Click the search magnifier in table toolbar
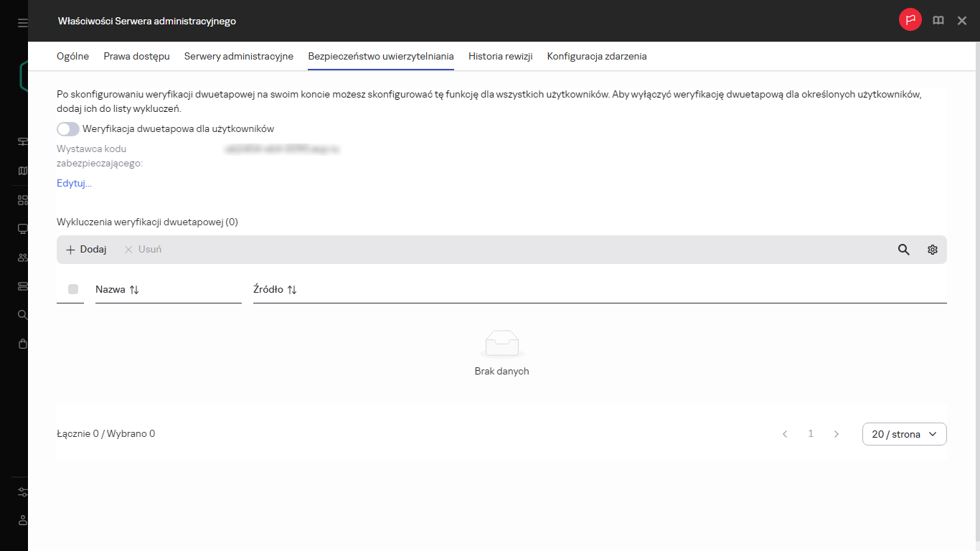The width and height of the screenshot is (980, 551). pyautogui.click(x=903, y=250)
